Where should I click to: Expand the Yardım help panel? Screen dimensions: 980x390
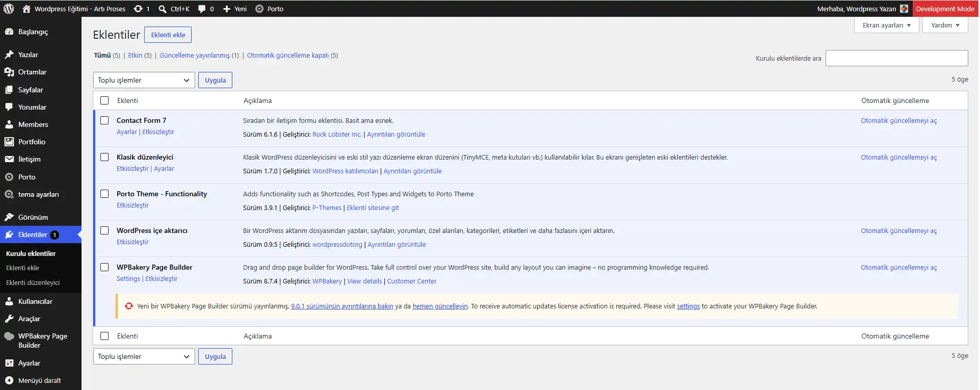[x=945, y=25]
